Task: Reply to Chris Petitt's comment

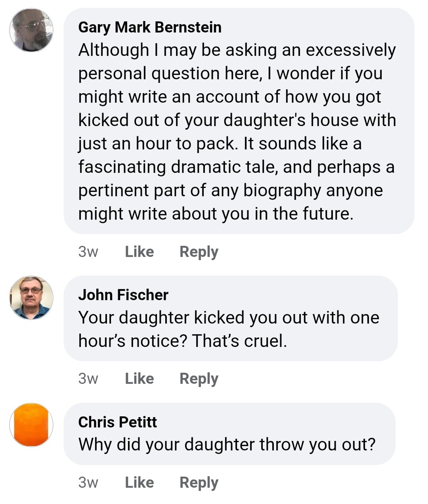Action: [x=199, y=483]
